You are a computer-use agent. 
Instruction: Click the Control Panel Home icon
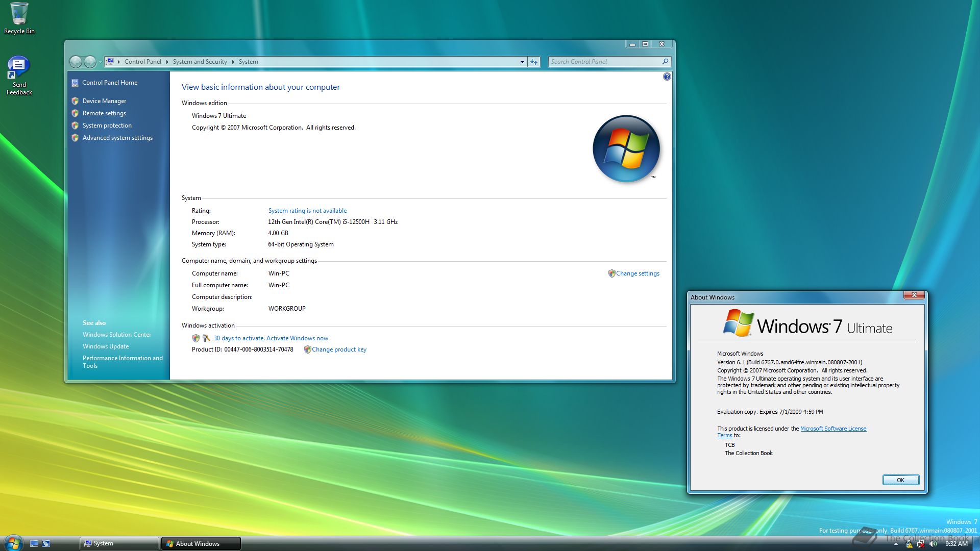pyautogui.click(x=75, y=83)
